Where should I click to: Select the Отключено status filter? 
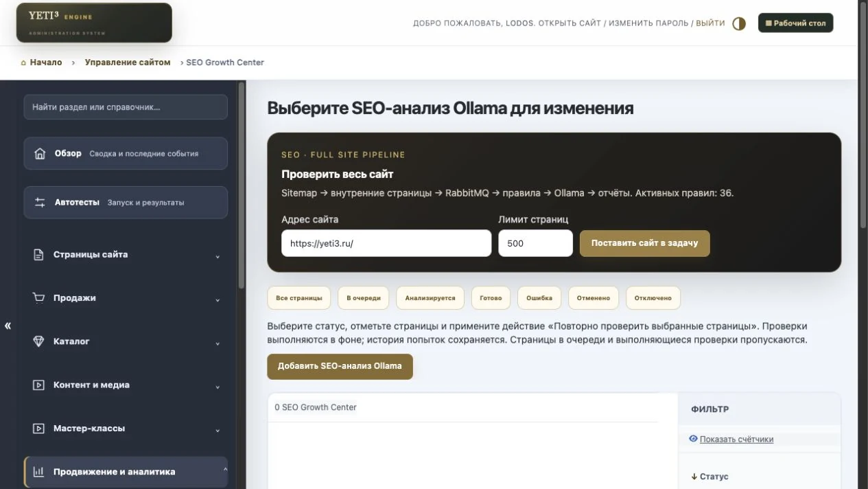click(653, 298)
